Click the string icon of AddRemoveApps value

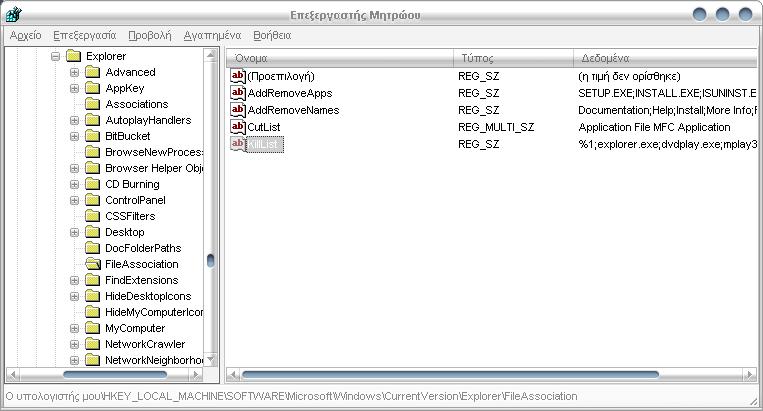pos(238,93)
